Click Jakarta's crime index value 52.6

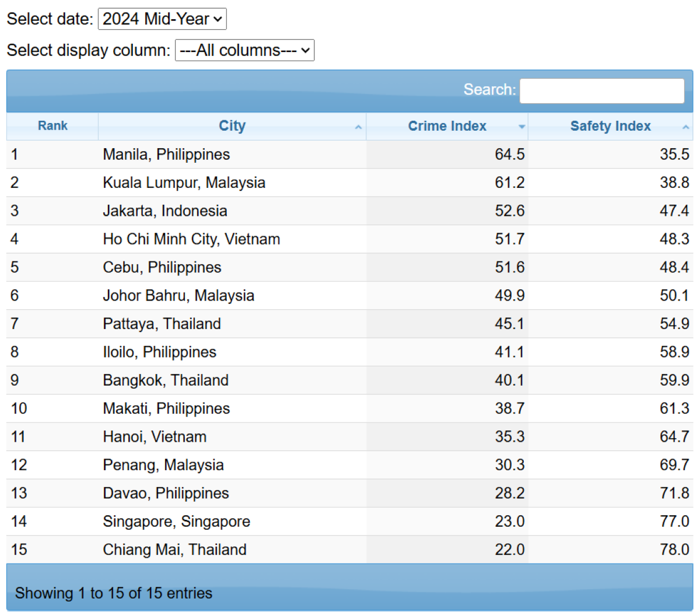tap(509, 211)
